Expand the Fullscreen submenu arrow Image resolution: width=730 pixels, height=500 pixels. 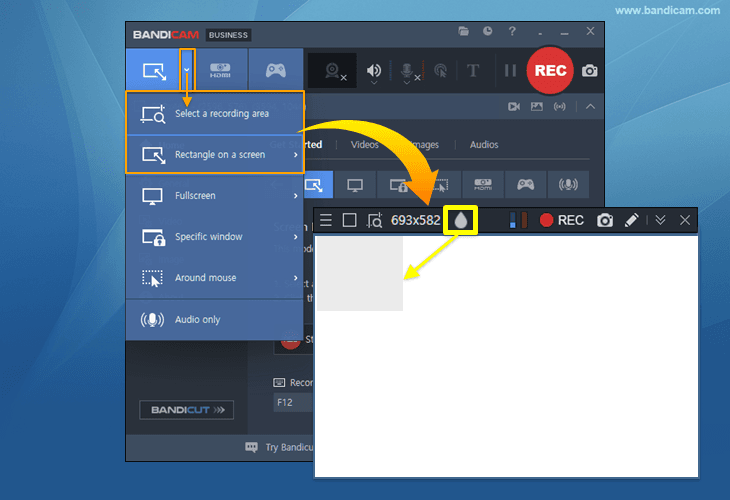pos(296,196)
